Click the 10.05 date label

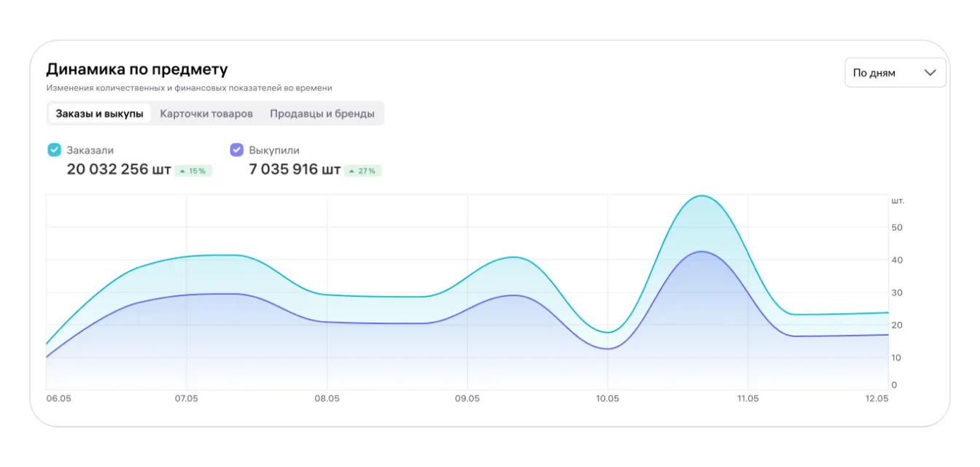607,398
